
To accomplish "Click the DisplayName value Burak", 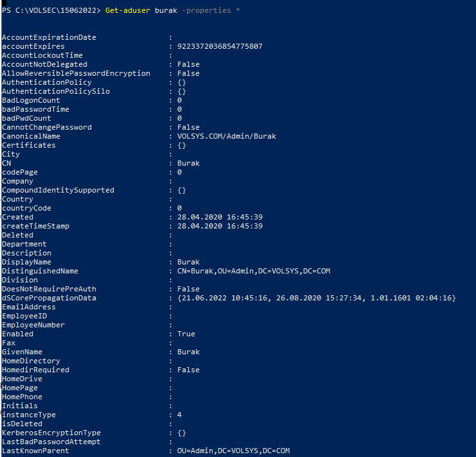I will [188, 262].
